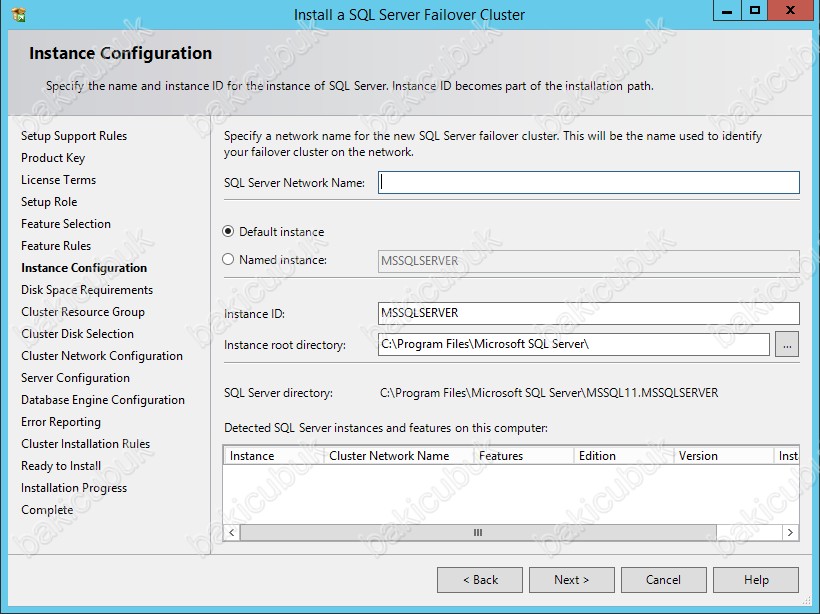
Task: Sort by the Version column header
Action: point(723,456)
